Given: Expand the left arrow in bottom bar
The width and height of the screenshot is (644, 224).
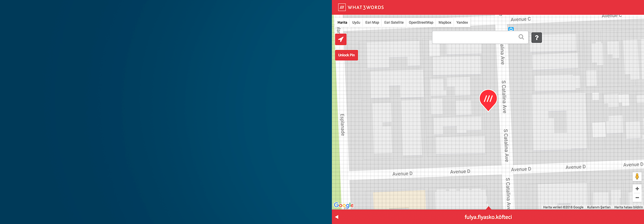Looking at the screenshot, I should (x=337, y=217).
